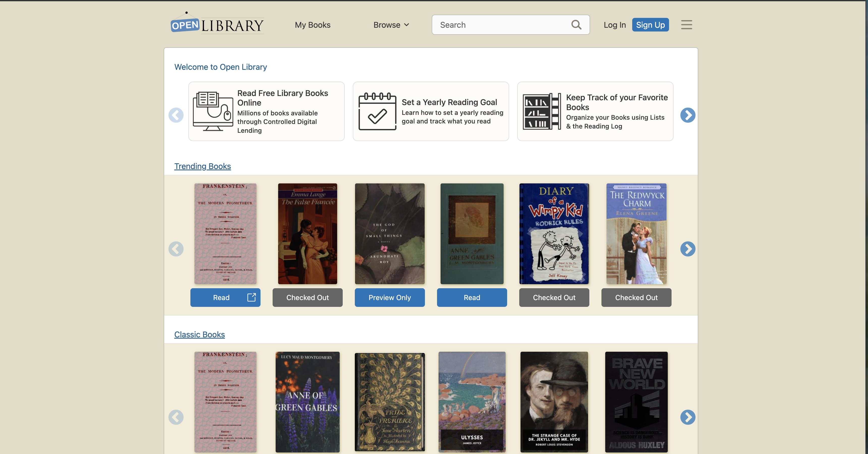Open The Redwyck Charm book cover
The image size is (868, 454).
(636, 234)
